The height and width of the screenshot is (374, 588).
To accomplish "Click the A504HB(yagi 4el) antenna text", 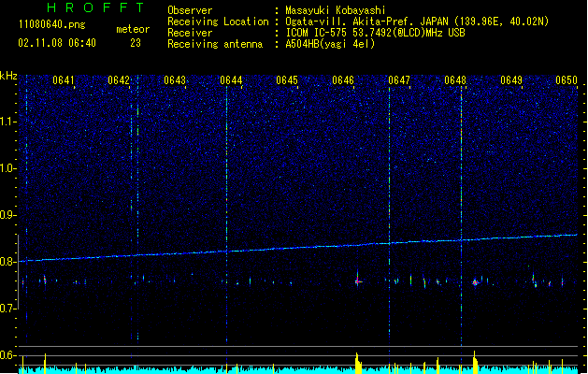I will 330,44.
